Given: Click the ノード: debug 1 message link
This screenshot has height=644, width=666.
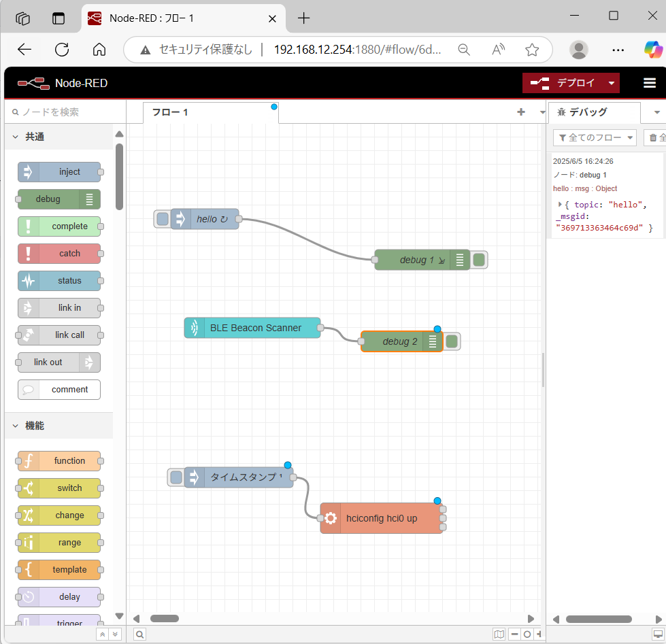Looking at the screenshot, I should point(580,175).
